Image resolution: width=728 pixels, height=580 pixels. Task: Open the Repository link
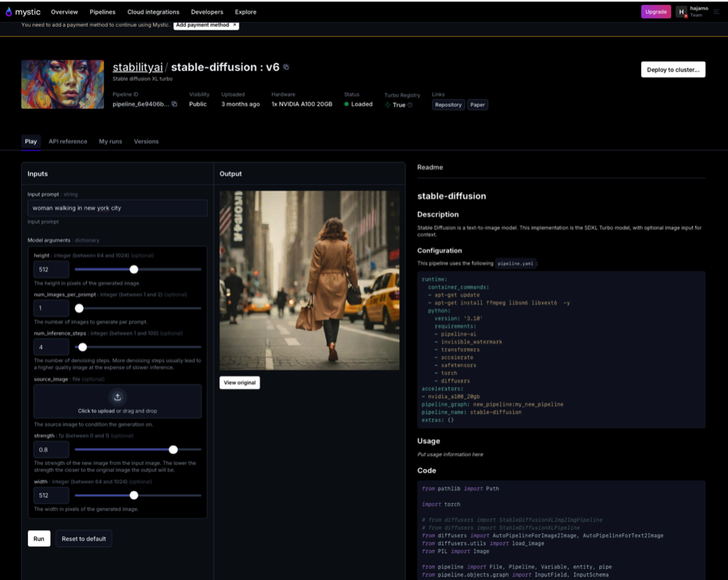pyautogui.click(x=448, y=105)
